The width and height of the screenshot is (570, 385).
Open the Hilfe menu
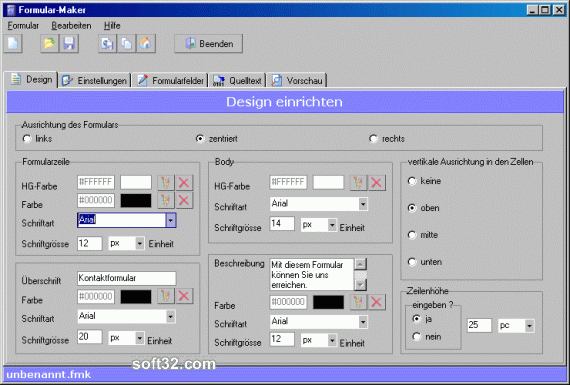click(x=112, y=26)
